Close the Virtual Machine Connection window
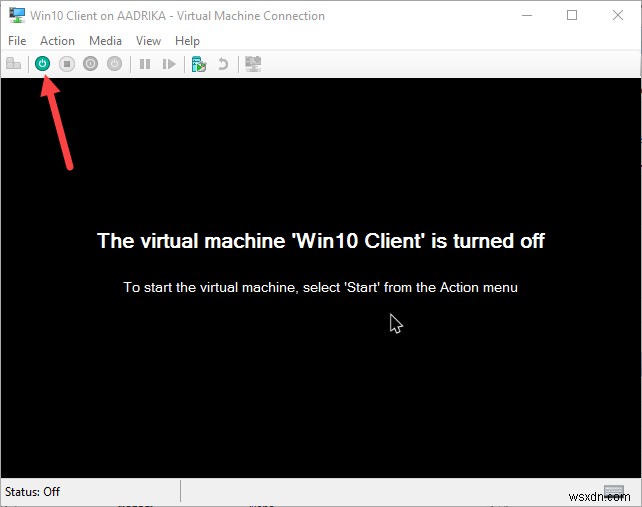Screen dimensions: 642x507 pos(618,16)
